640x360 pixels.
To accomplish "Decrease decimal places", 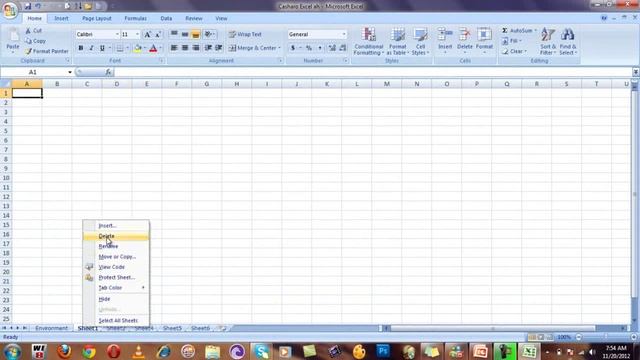I will click(343, 48).
